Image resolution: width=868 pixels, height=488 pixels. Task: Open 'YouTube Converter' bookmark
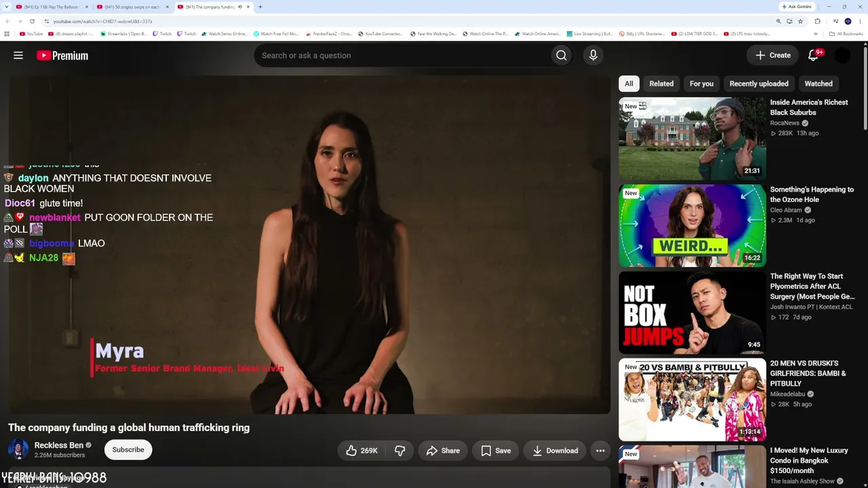coord(380,34)
